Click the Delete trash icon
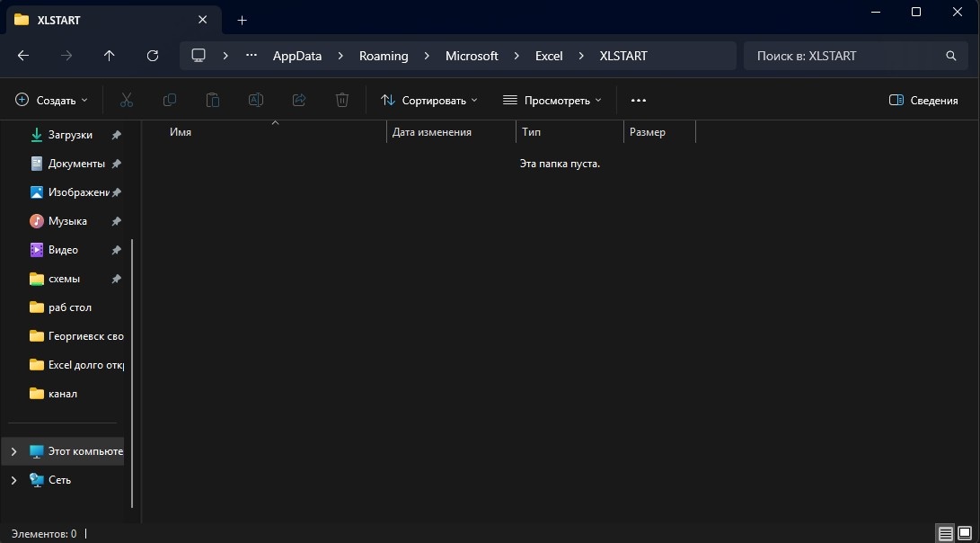 click(x=342, y=100)
